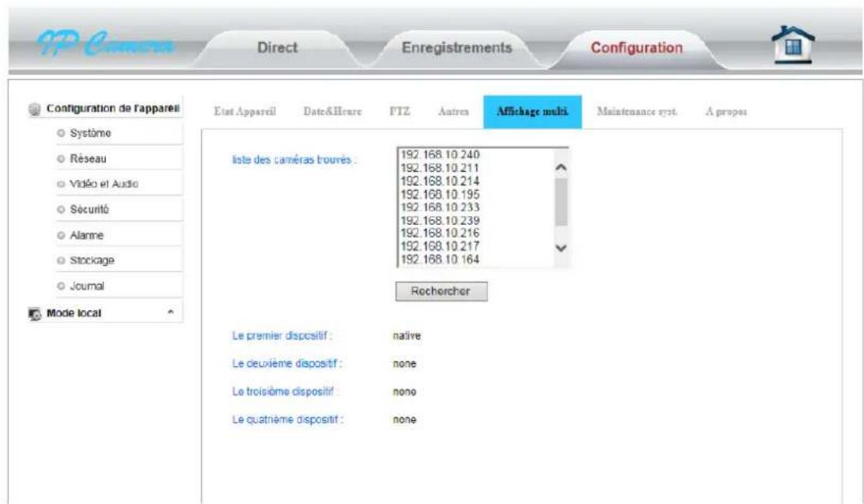
Task: Click the Mode local camera icon
Action: (35, 314)
